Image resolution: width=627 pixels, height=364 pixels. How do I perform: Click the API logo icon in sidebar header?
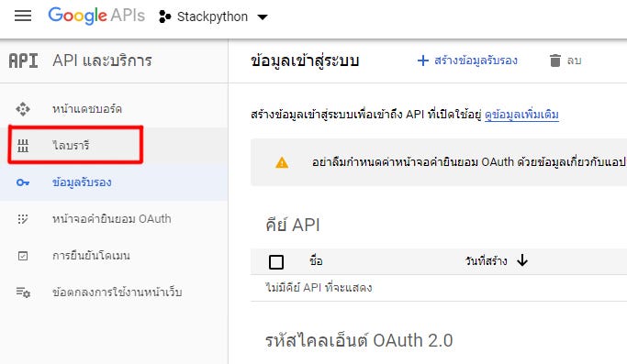point(24,61)
